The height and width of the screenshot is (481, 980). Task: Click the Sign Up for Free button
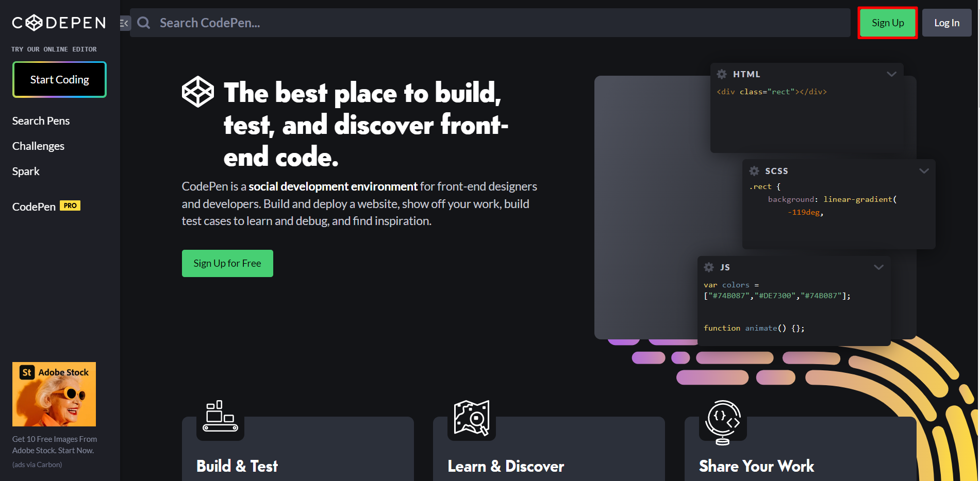(227, 263)
